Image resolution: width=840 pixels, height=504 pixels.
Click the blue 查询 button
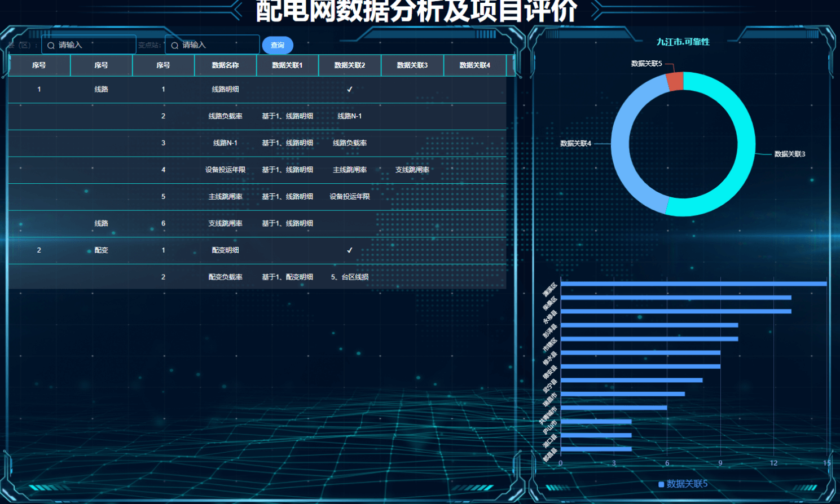[278, 45]
